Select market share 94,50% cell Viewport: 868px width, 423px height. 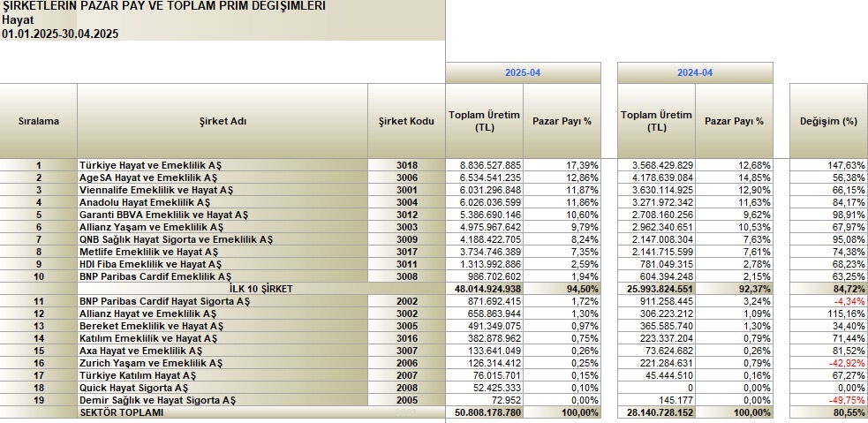tap(562, 289)
